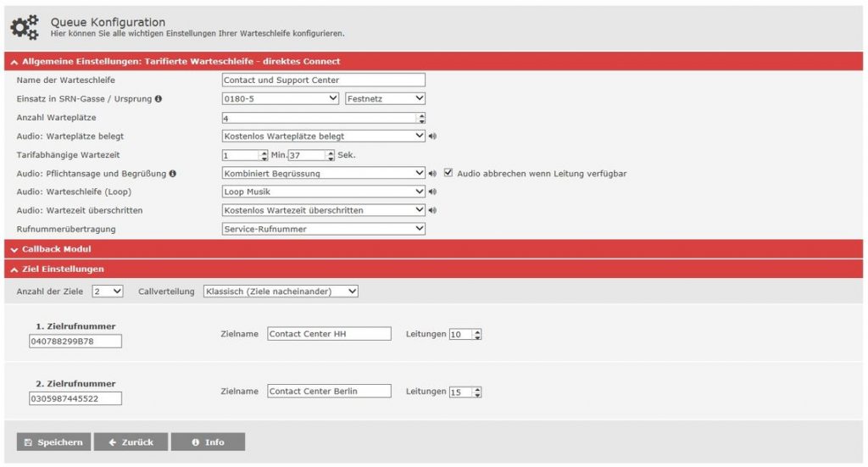Open the Rufnummerübertragung Service-Rufnummer dropdown
This screenshot has width=868, height=467.
coord(323,229)
